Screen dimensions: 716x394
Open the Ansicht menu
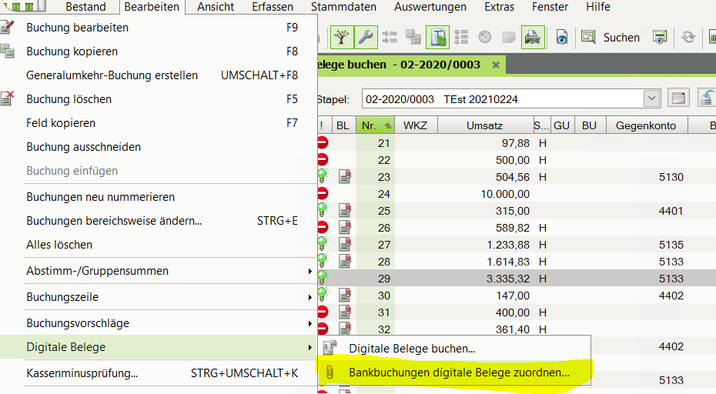pos(216,7)
